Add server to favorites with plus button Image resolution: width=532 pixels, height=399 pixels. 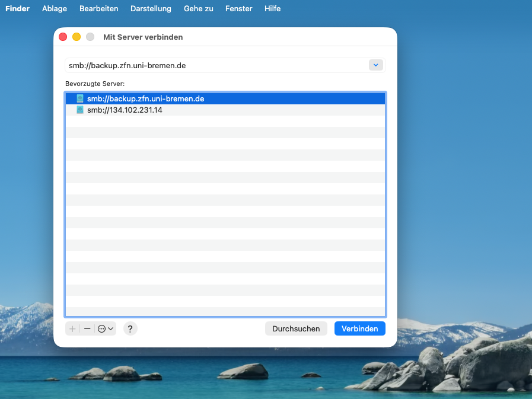click(x=72, y=328)
